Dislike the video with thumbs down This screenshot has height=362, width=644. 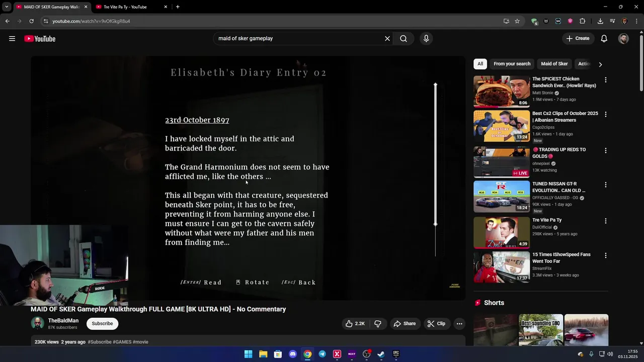378,324
